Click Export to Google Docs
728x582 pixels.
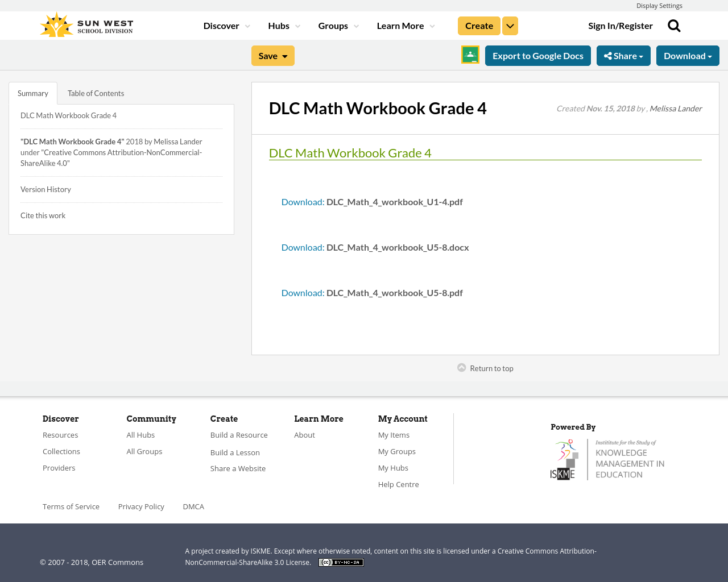point(537,55)
